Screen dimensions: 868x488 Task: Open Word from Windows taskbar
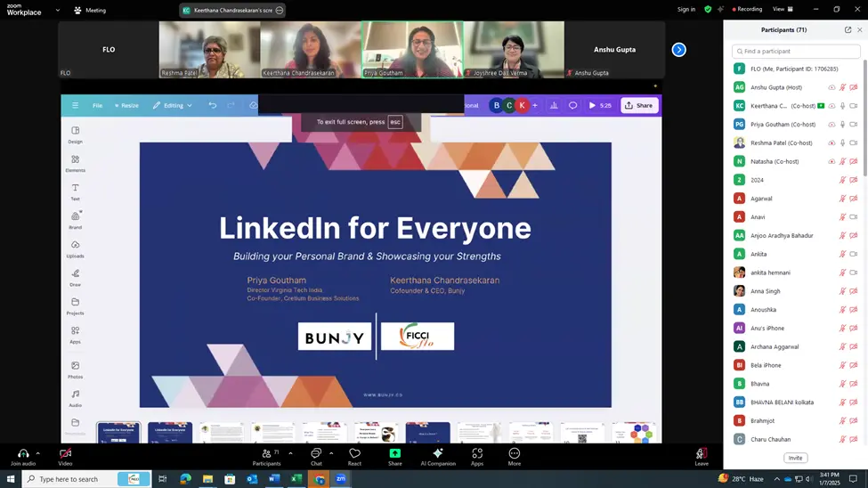point(274,479)
